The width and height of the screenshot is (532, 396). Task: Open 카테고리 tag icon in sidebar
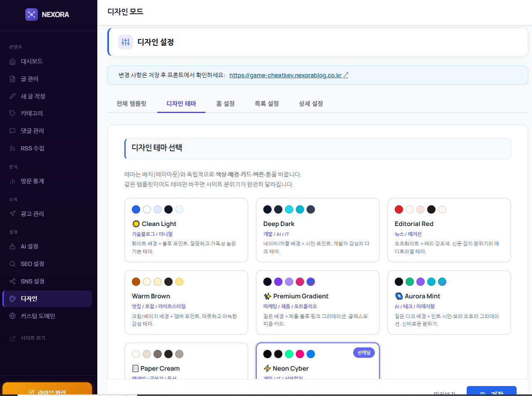12,113
